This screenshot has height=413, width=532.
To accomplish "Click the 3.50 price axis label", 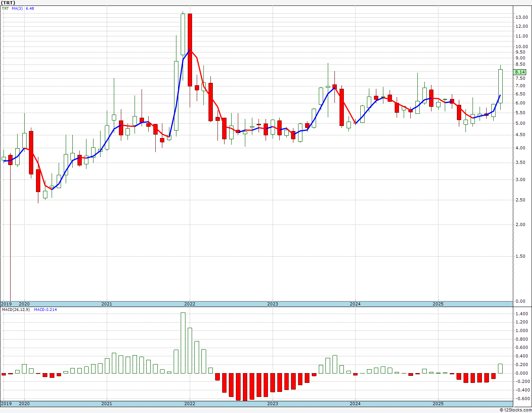I will pos(520,162).
